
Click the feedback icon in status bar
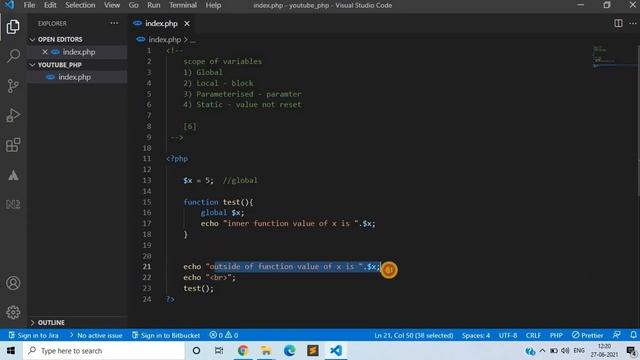pos(617,335)
